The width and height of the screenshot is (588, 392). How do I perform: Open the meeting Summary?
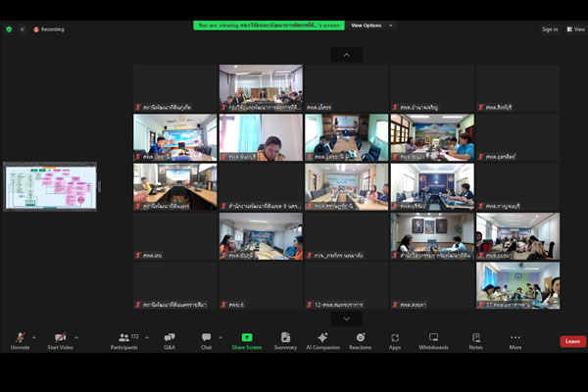coord(285,338)
